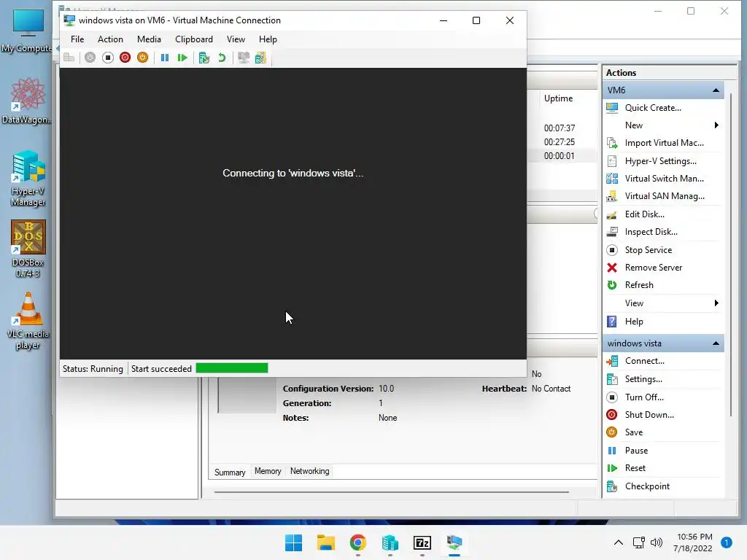Click the red Shut Down toolbar icon
The image size is (747, 560).
pos(125,58)
